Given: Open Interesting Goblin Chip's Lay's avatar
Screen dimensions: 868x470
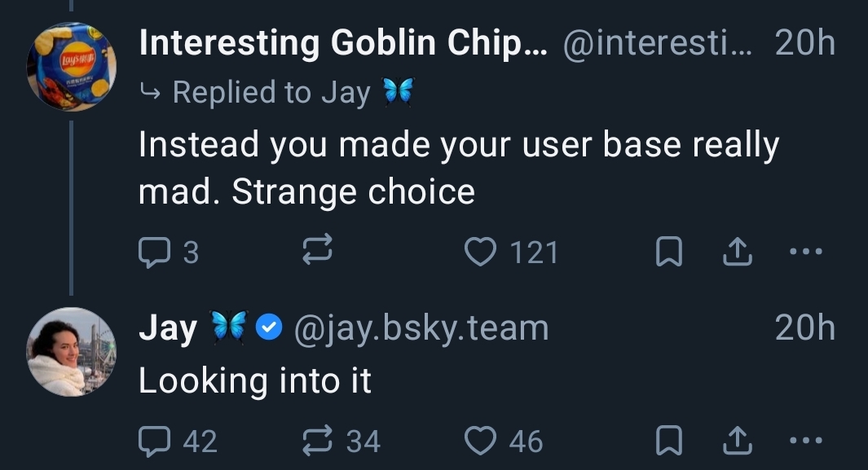Looking at the screenshot, I should click(x=72, y=66).
